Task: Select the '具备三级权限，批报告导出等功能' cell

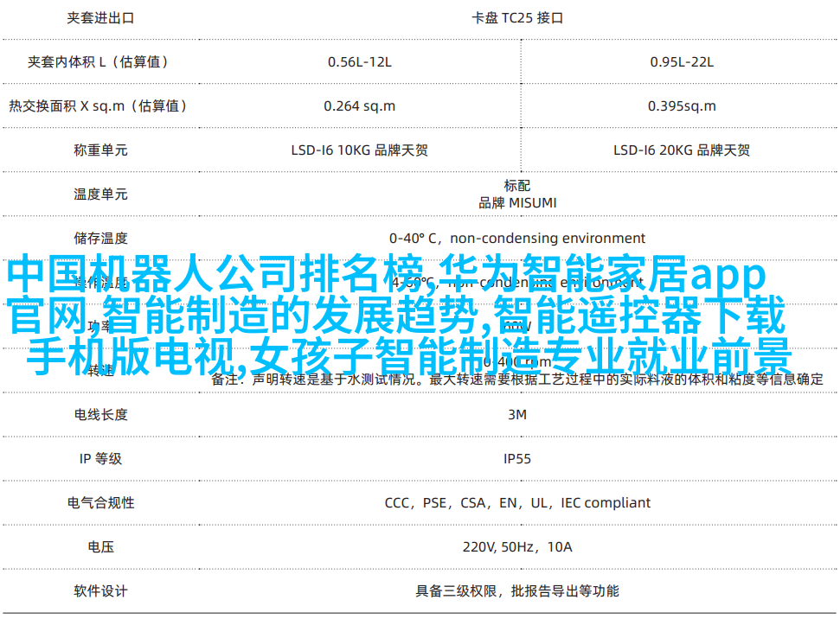Action: (x=517, y=591)
